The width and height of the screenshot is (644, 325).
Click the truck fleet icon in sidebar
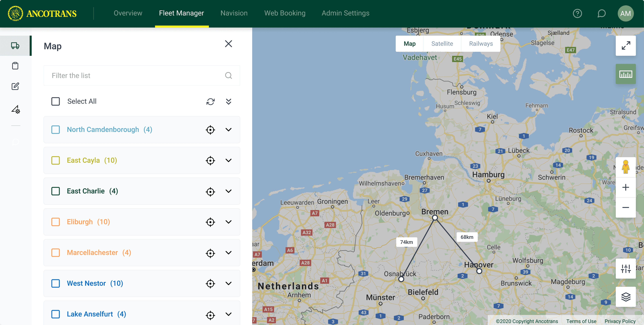coord(15,46)
